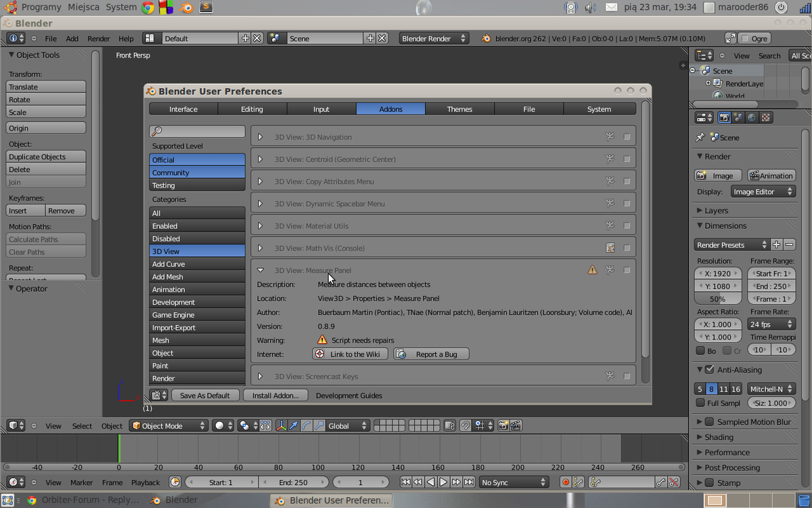Image resolution: width=812 pixels, height=508 pixels.
Task: Open the Texture properties checker tab
Action: [x=765, y=117]
